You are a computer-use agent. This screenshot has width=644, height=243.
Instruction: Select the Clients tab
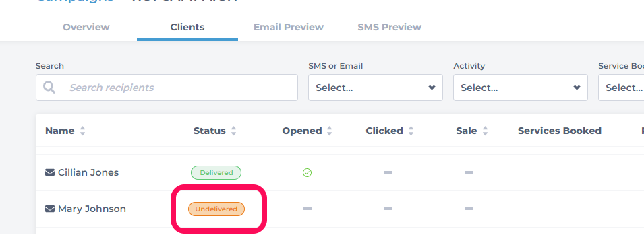pos(187,27)
